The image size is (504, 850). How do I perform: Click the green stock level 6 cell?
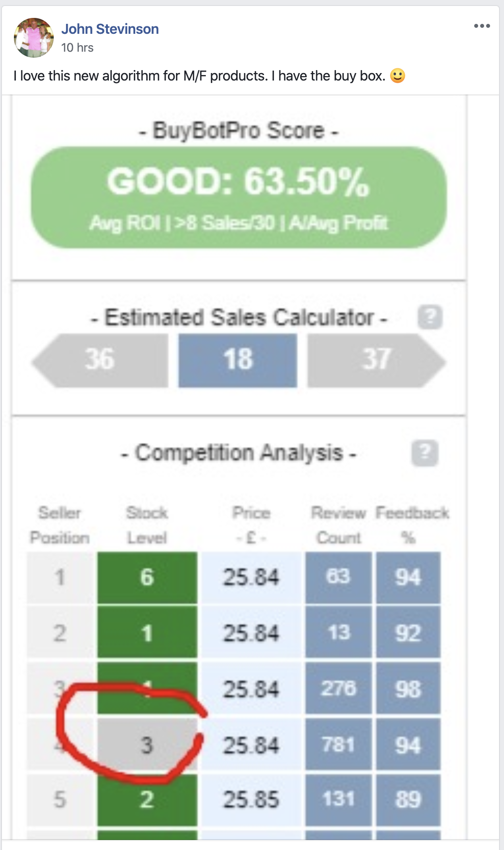(x=147, y=578)
